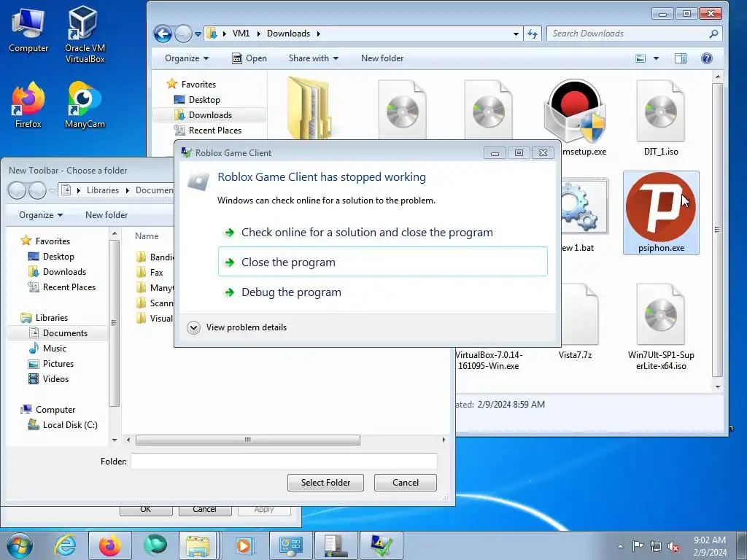Open the ManyCam desktop shortcut

click(x=85, y=105)
